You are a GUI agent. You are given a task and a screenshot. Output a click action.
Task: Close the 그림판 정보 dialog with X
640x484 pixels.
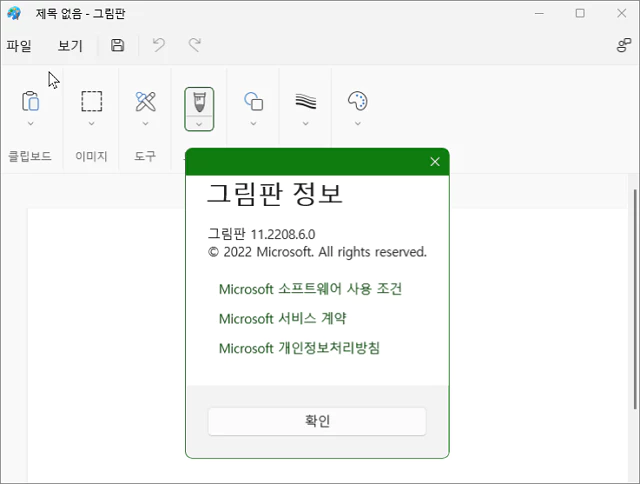pos(435,162)
